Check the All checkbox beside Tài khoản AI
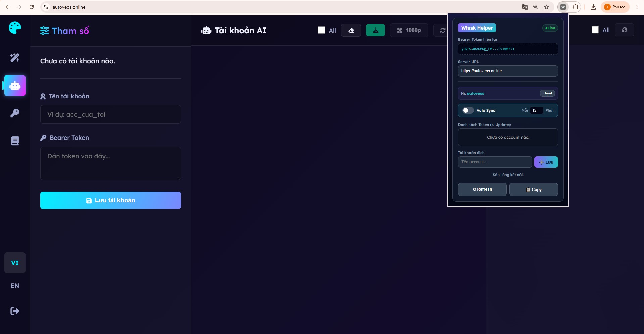Image resolution: width=644 pixels, height=334 pixels. 321,30
